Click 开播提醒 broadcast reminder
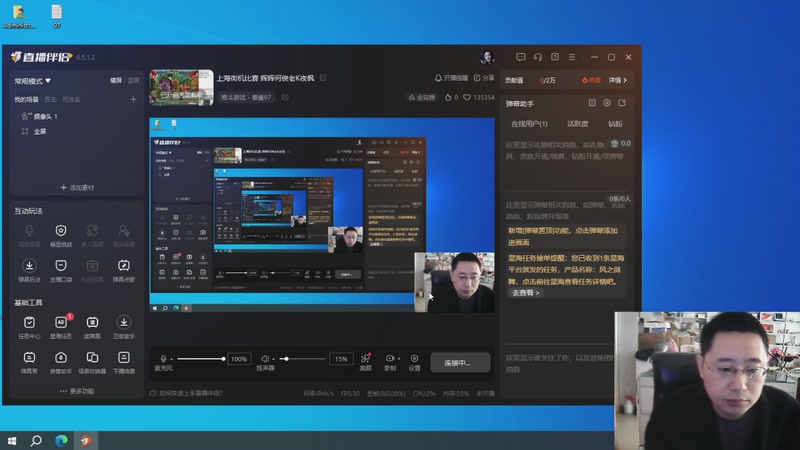 coord(451,78)
